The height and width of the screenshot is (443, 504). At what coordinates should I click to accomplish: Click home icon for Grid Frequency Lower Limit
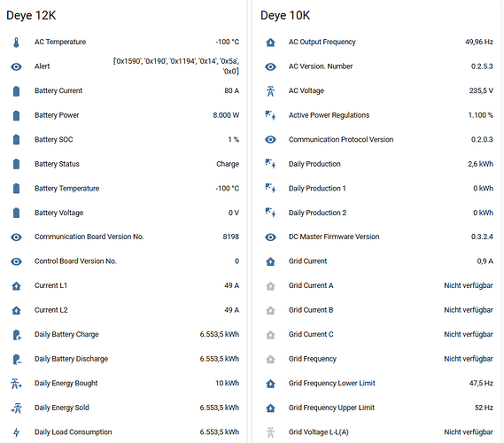[x=271, y=384]
